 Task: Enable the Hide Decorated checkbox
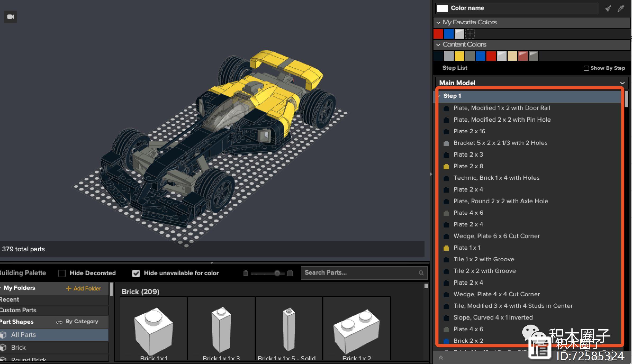click(x=62, y=273)
